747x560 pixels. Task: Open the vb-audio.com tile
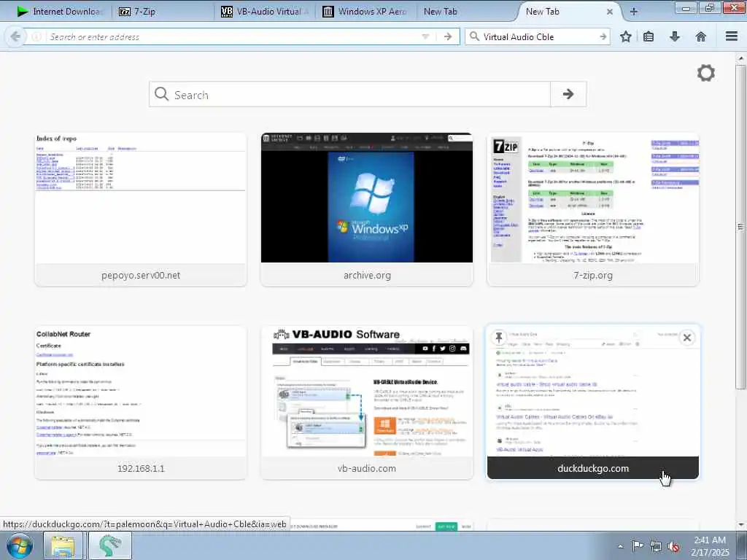click(x=367, y=402)
